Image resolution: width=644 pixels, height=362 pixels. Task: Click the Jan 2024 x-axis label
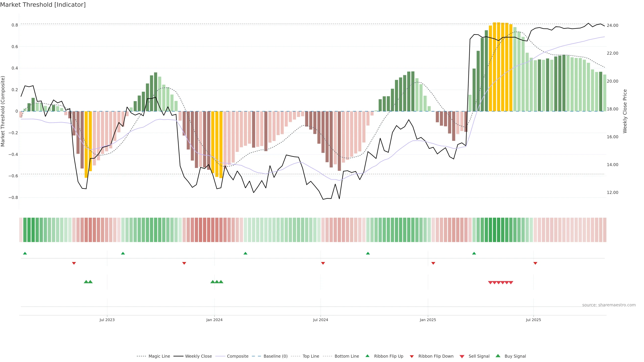click(214, 320)
